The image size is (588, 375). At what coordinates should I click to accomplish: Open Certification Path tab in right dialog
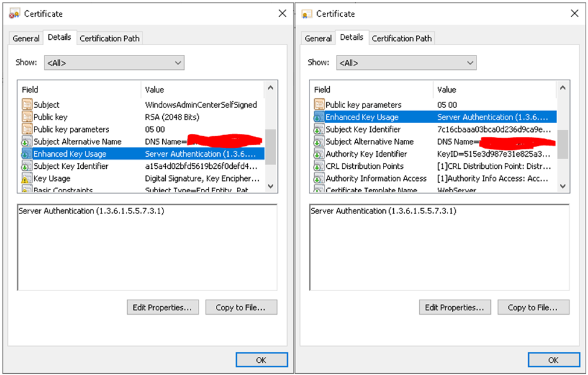pos(402,38)
